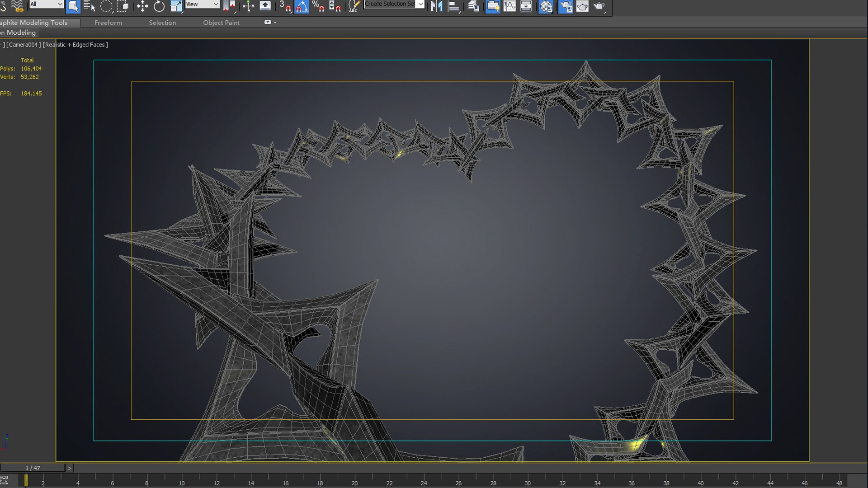
Task: Toggle Angle Snap on or off
Action: point(302,6)
